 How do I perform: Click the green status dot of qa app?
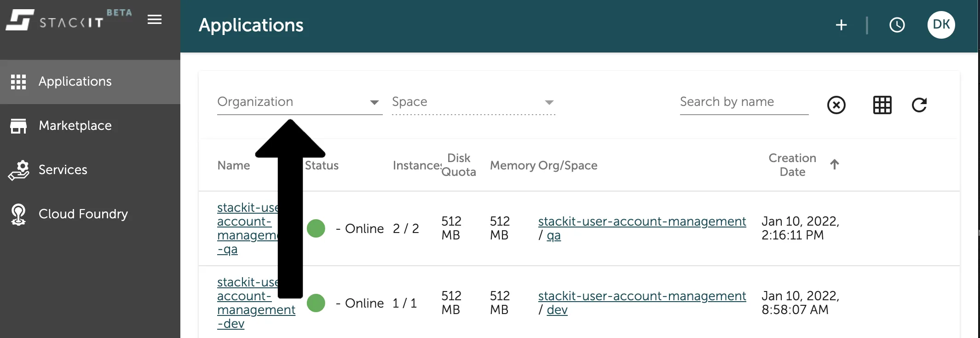coord(316,228)
